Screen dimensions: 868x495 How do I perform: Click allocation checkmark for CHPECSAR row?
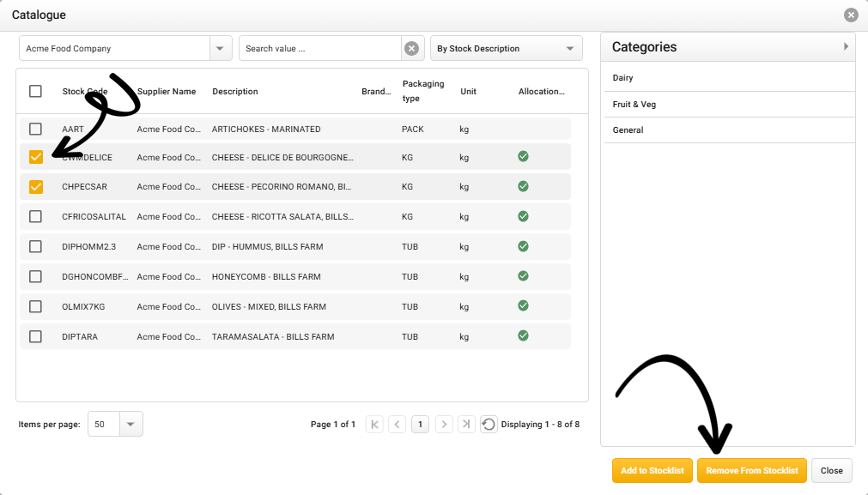[523, 186]
